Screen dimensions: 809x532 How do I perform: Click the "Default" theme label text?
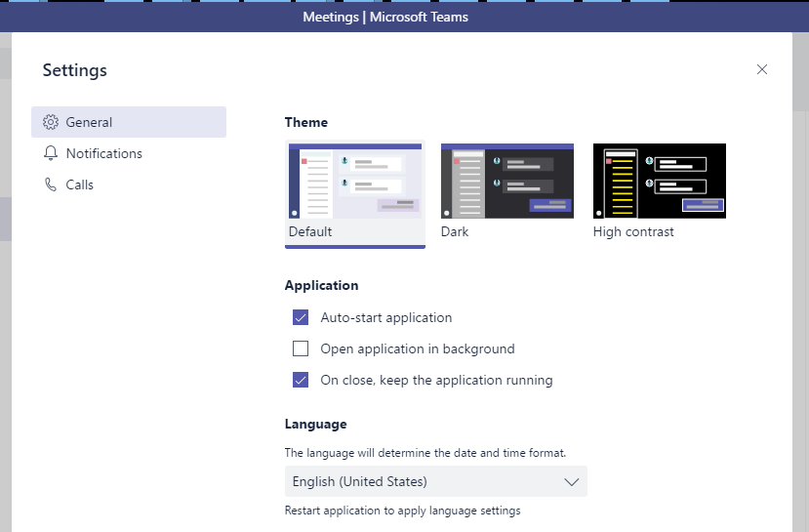point(310,231)
